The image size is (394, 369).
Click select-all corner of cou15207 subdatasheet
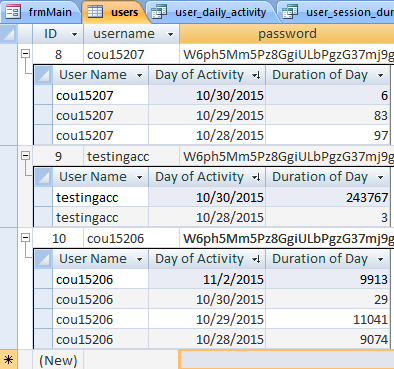pyautogui.click(x=44, y=75)
